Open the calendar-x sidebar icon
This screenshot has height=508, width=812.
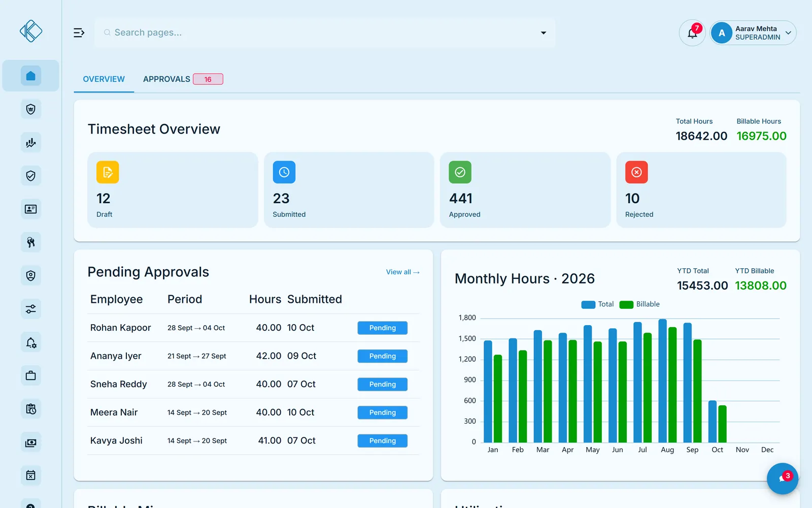tap(30, 475)
